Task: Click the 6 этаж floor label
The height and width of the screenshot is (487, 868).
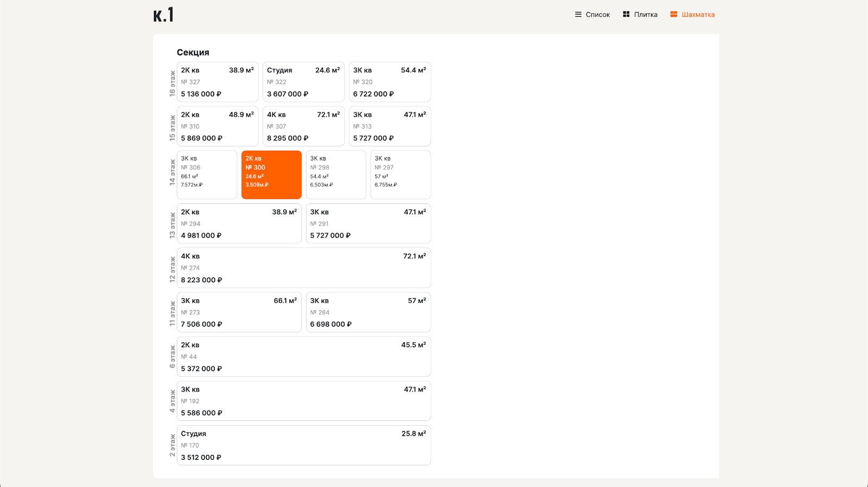Action: point(172,357)
